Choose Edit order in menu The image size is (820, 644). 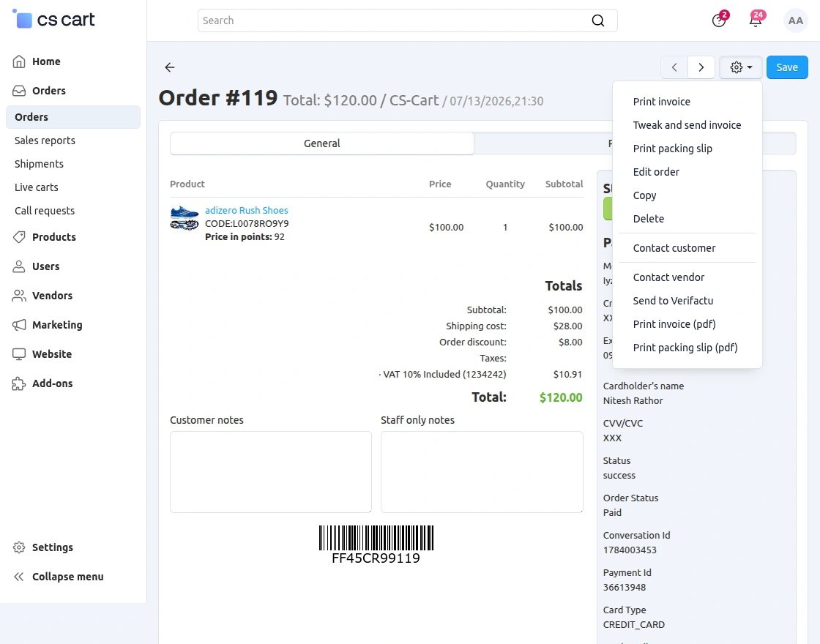coord(656,173)
